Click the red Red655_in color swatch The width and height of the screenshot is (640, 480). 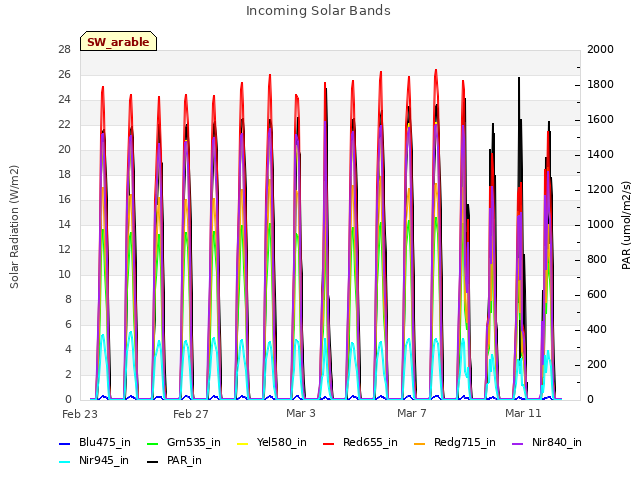coord(329,444)
